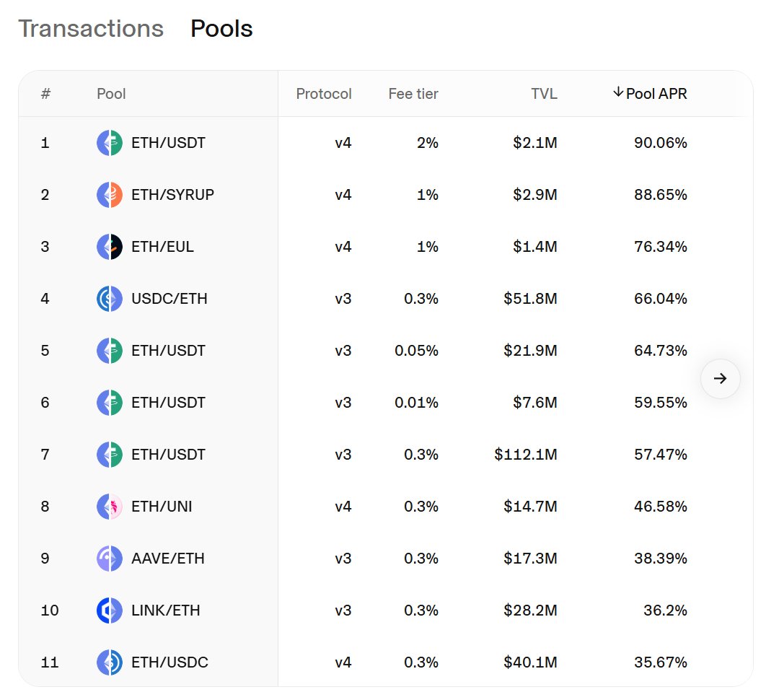Click the $40.1M TVL cell
Image resolution: width=766 pixels, height=700 pixels.
[531, 662]
